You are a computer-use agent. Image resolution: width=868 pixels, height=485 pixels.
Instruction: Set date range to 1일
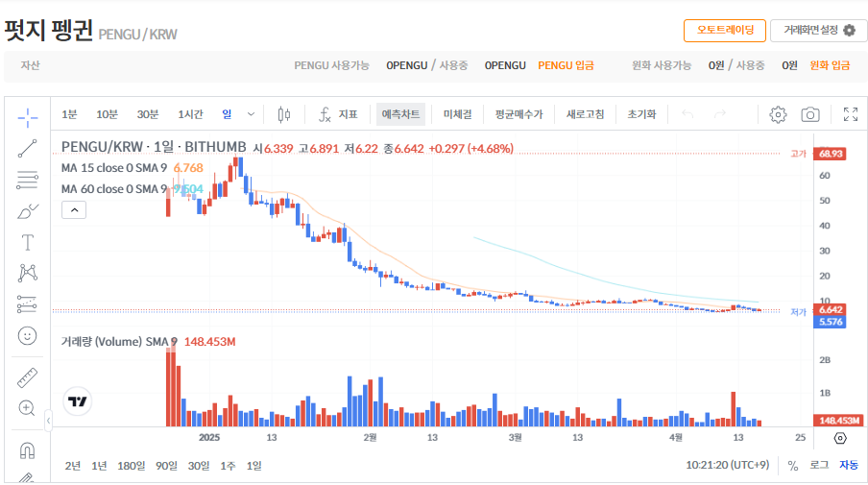254,466
